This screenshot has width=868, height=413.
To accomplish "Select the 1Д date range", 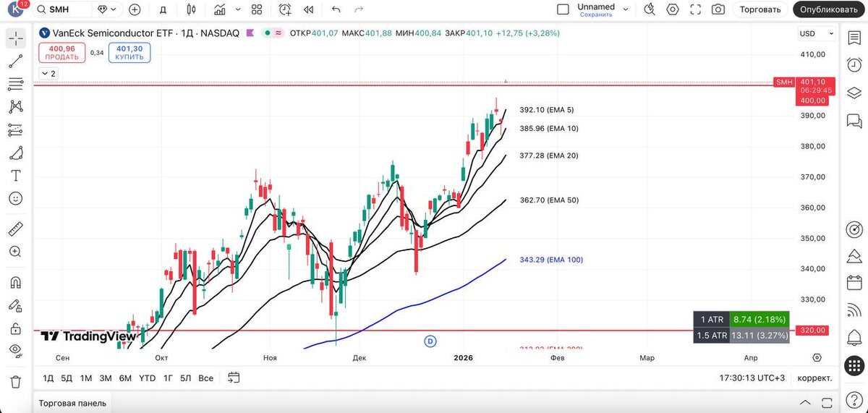I will coord(48,378).
